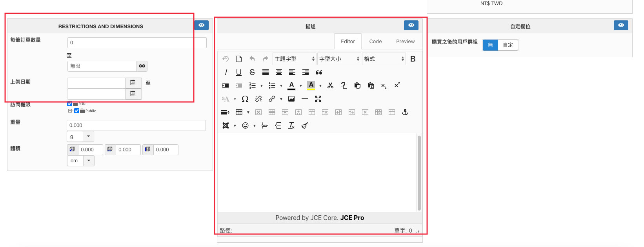
Task: Insert an anchor with anchor icon
Action: (405, 112)
